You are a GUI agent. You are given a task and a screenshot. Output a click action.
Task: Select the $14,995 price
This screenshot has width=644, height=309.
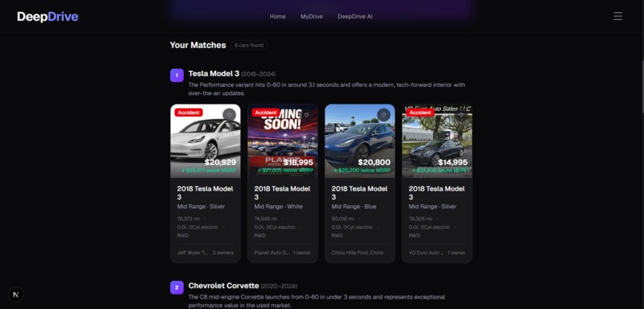click(452, 163)
